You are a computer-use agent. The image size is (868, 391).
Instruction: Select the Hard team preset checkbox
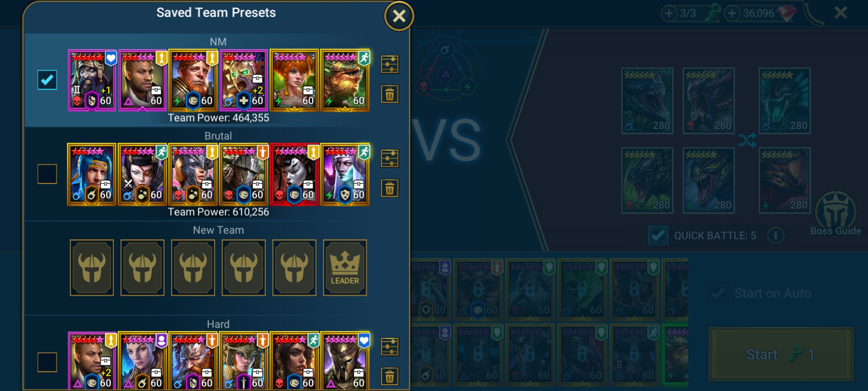(47, 362)
